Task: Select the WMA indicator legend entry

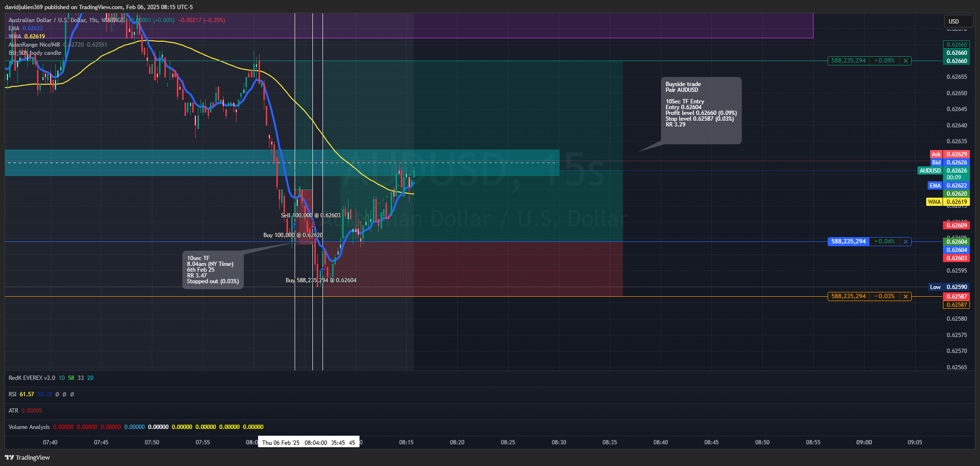Action: (26, 37)
